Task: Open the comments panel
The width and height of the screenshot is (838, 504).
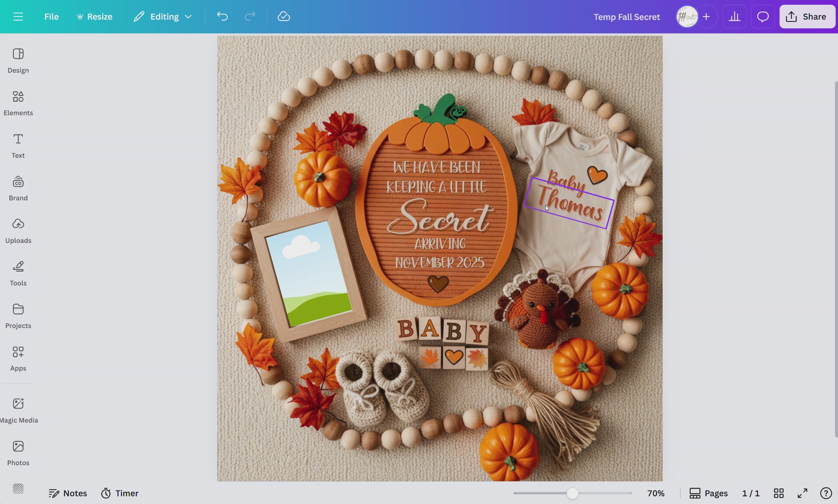Action: 762,16
